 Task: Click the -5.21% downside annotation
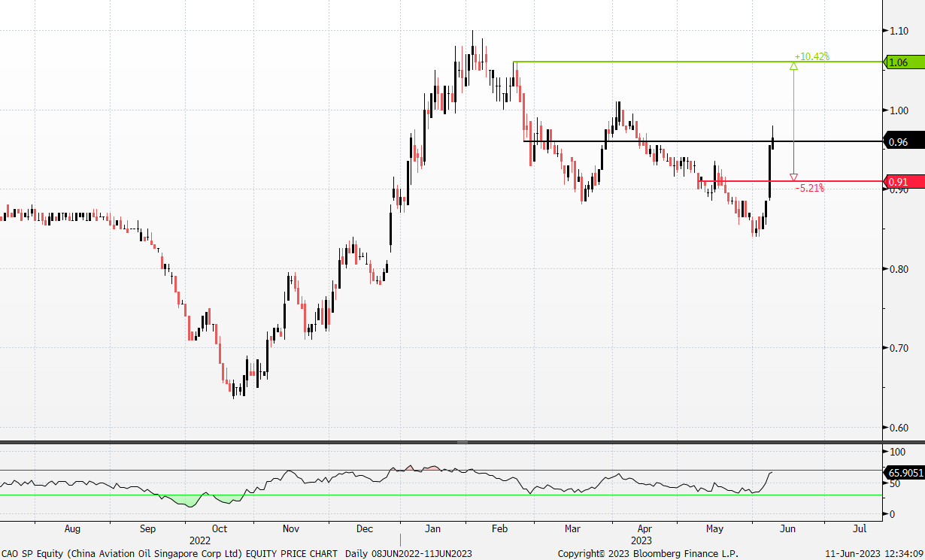pos(809,188)
